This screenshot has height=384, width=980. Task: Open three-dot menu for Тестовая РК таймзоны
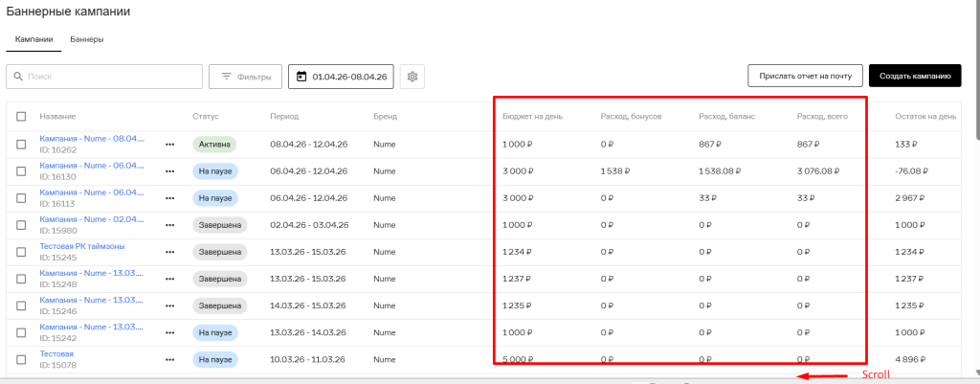pyautogui.click(x=170, y=252)
